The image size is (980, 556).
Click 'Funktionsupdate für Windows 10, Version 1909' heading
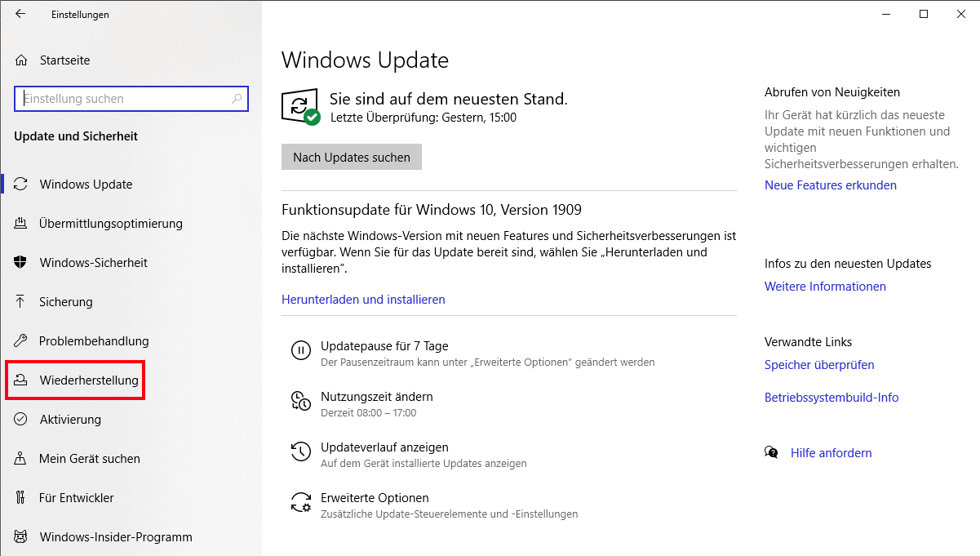pos(432,210)
